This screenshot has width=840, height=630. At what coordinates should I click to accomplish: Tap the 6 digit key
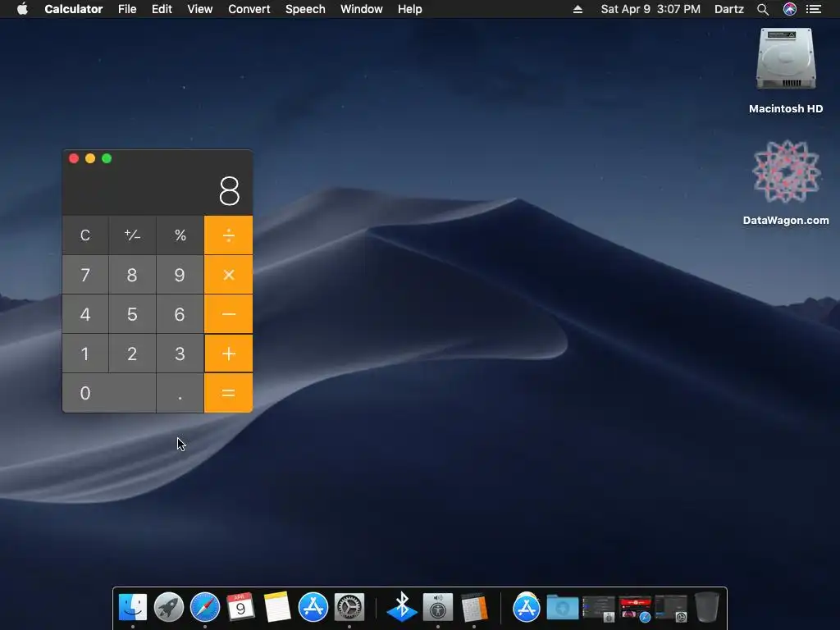180,314
